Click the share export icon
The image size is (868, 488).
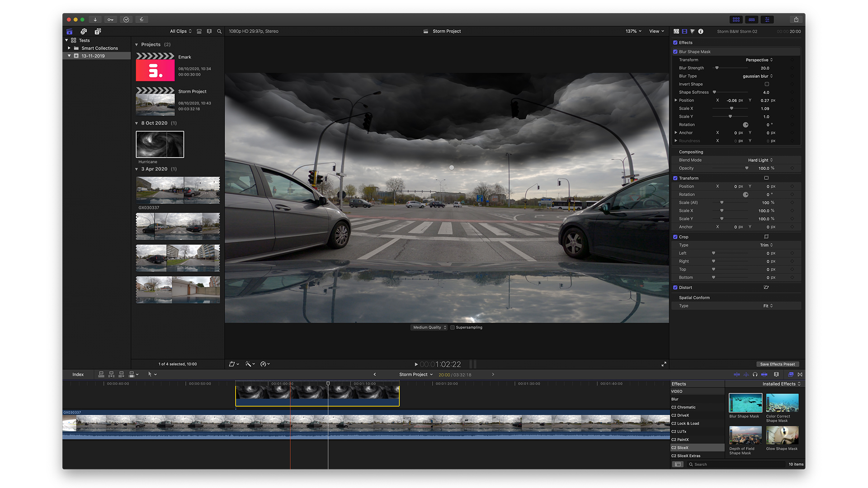coord(796,19)
